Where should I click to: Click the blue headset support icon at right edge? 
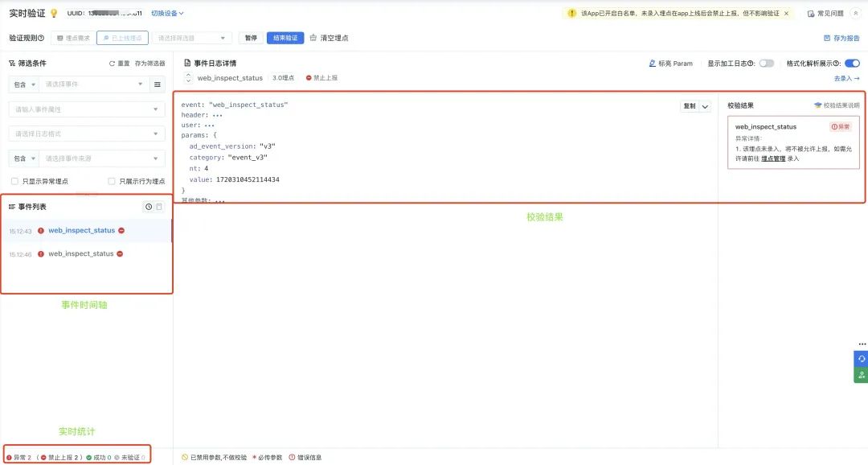pos(862,359)
